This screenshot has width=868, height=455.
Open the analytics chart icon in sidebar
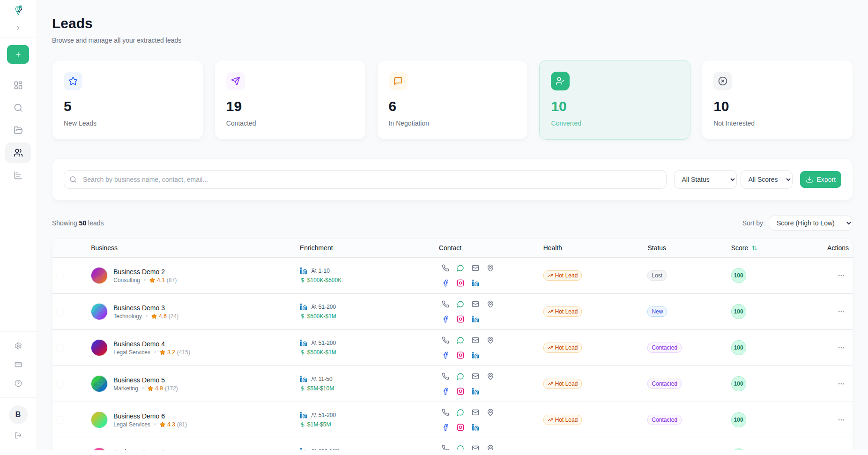(18, 176)
